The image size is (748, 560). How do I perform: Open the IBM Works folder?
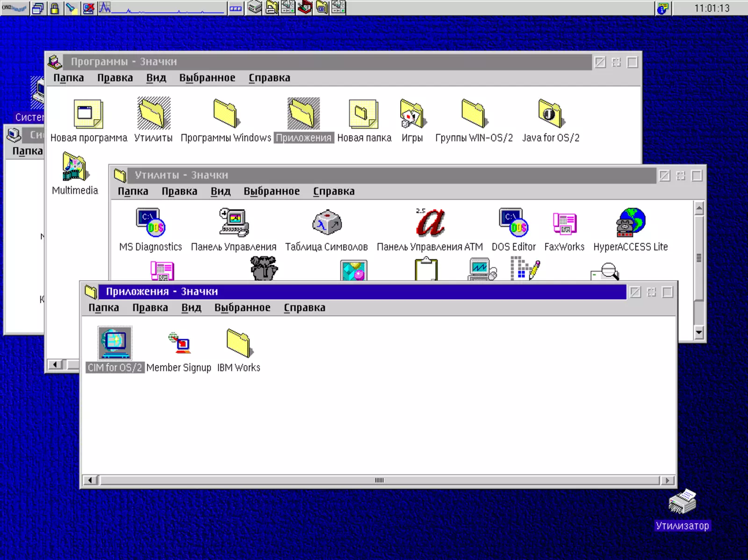239,343
